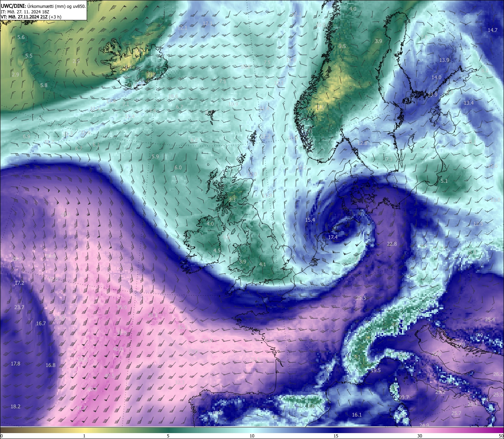504x439 pixels.
Task: Click the 0 tick on color scale
Action: [x=1, y=436]
